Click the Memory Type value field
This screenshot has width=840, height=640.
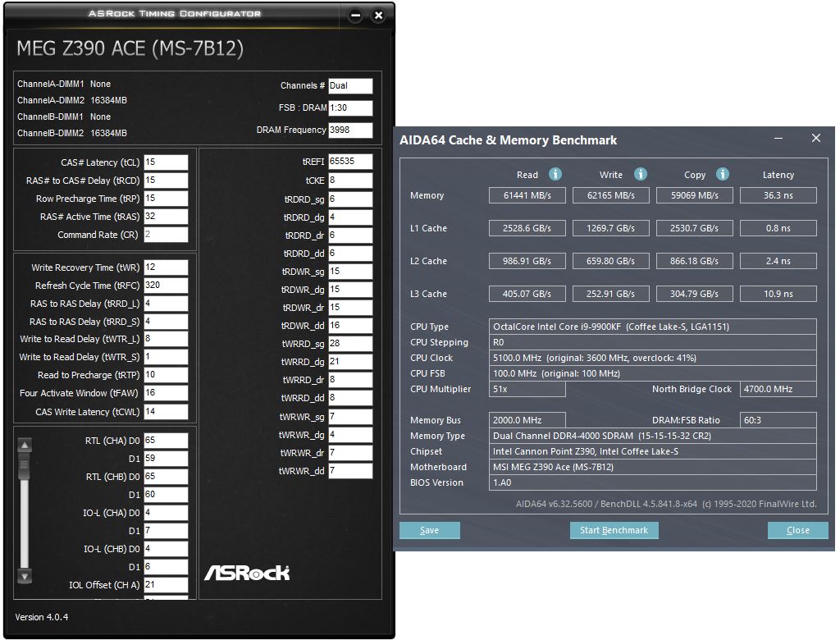(x=652, y=436)
